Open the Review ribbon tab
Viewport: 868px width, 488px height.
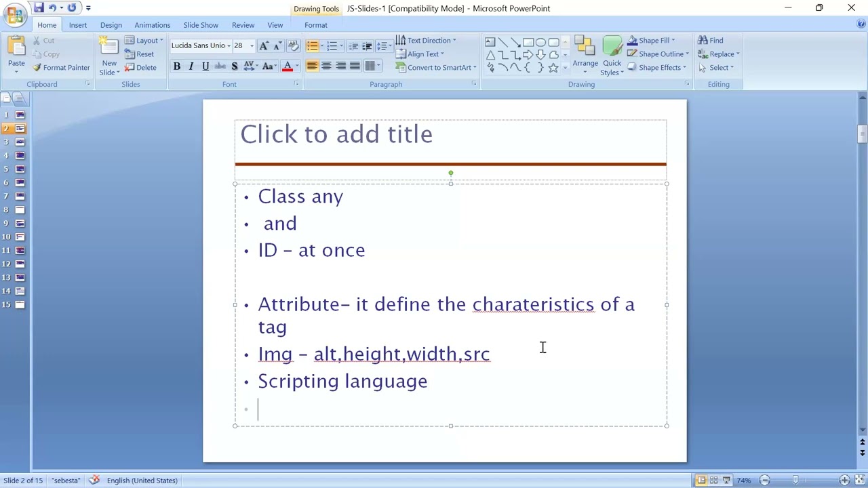point(243,25)
